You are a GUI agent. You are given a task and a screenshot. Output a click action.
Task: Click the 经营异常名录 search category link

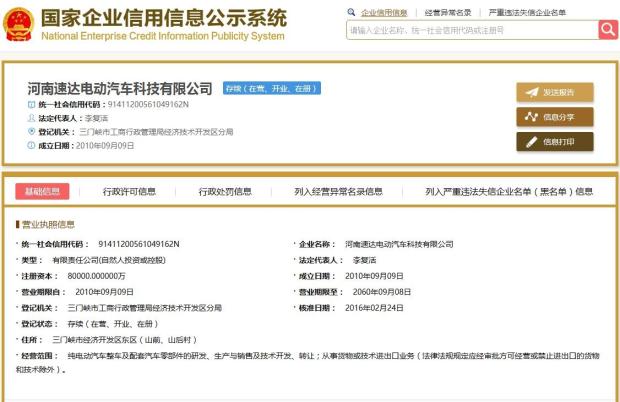pos(448,13)
